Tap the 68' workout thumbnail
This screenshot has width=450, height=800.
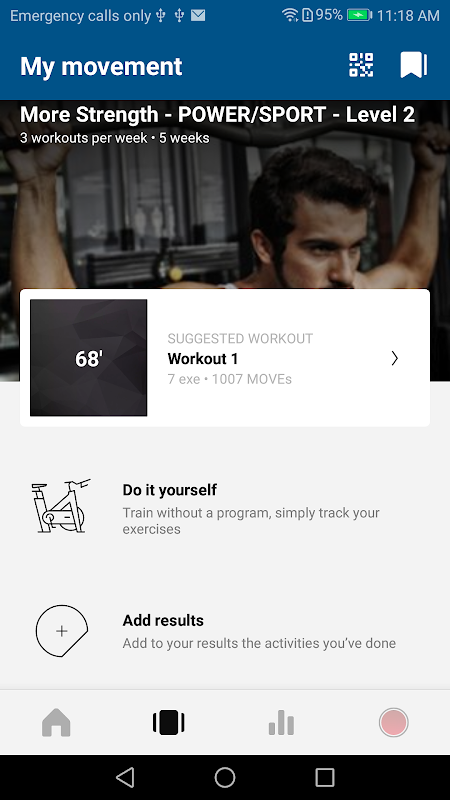(x=89, y=358)
